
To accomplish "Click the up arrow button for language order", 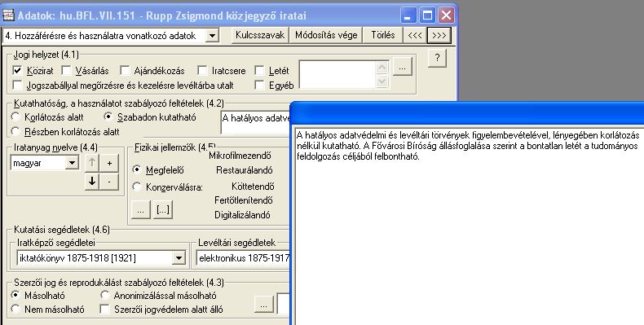I will pyautogui.click(x=92, y=163).
